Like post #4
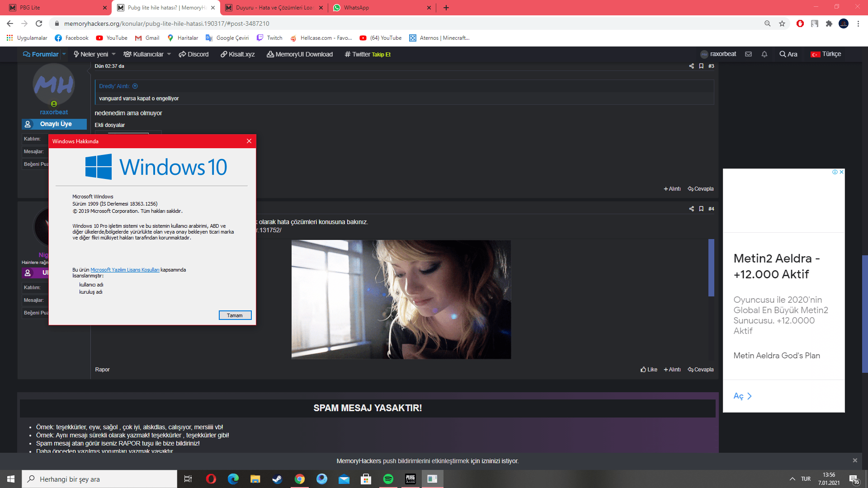 click(x=649, y=370)
